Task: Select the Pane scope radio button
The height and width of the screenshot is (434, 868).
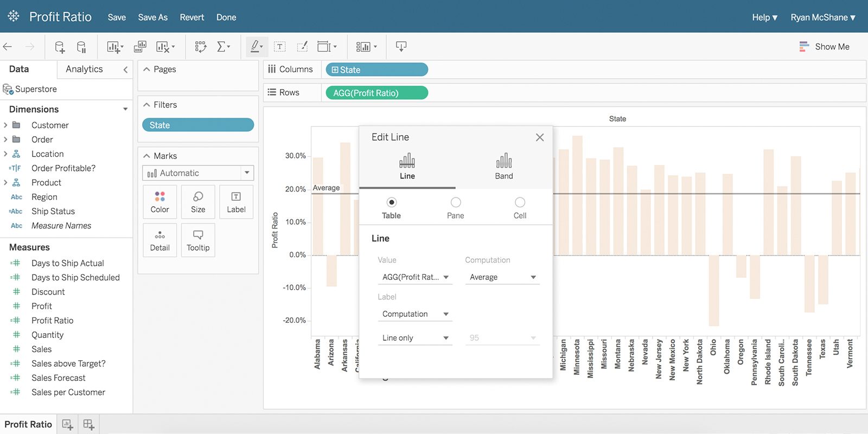Action: [x=456, y=202]
